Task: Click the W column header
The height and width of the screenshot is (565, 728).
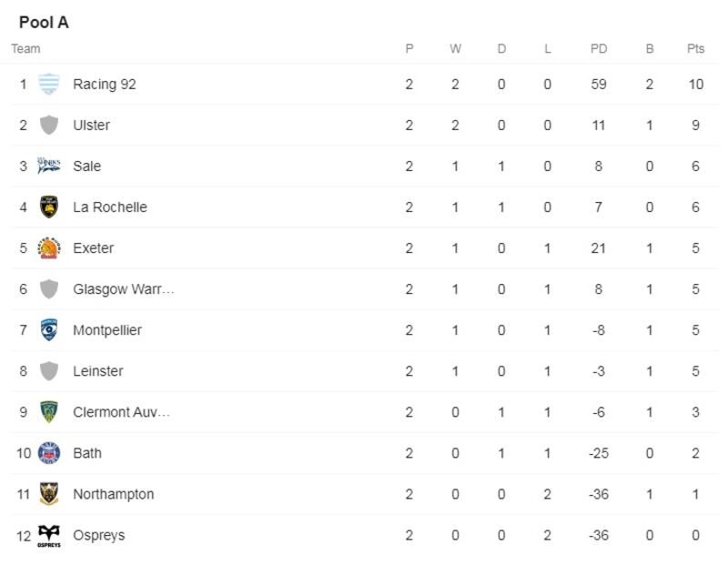Action: (x=455, y=49)
